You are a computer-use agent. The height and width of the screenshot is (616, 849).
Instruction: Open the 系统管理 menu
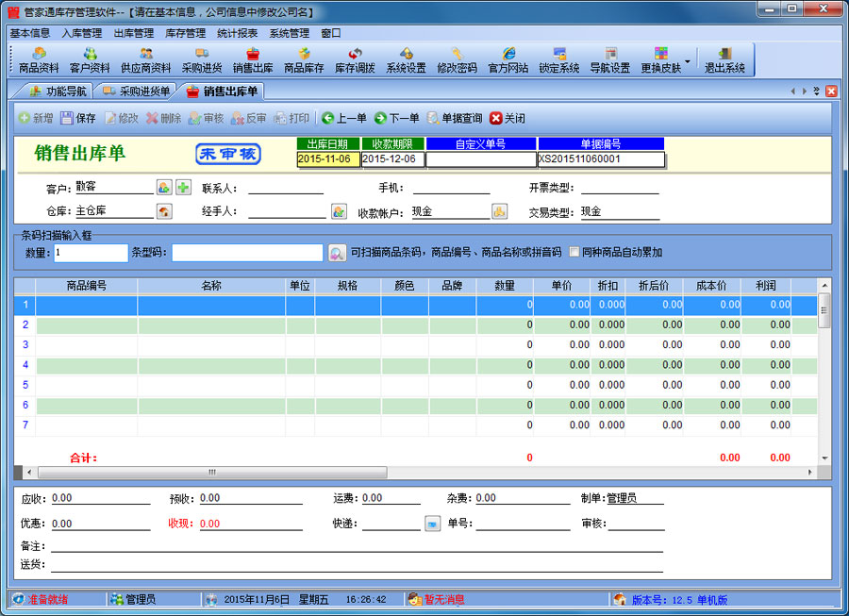[290, 33]
